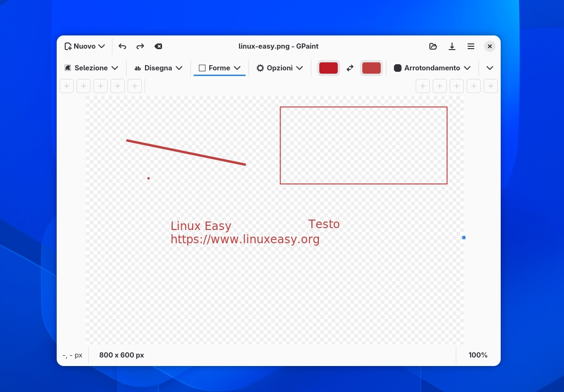
Task: Expand the Arrotondamento dropdown
Action: coord(432,68)
